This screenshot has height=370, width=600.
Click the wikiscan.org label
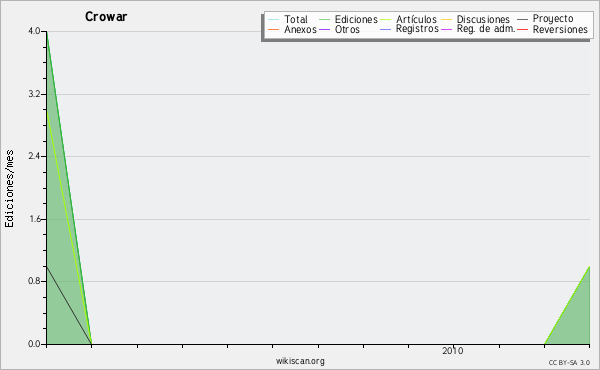pos(300,361)
